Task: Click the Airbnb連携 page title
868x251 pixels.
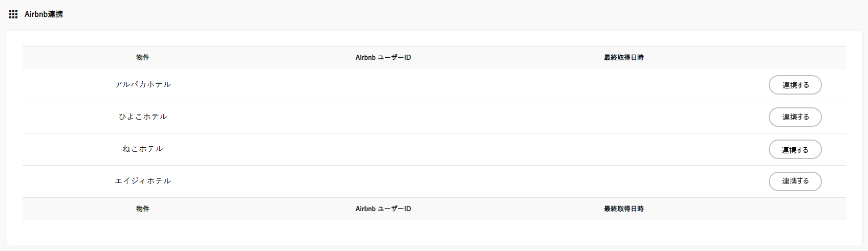Action: pyautogui.click(x=44, y=14)
